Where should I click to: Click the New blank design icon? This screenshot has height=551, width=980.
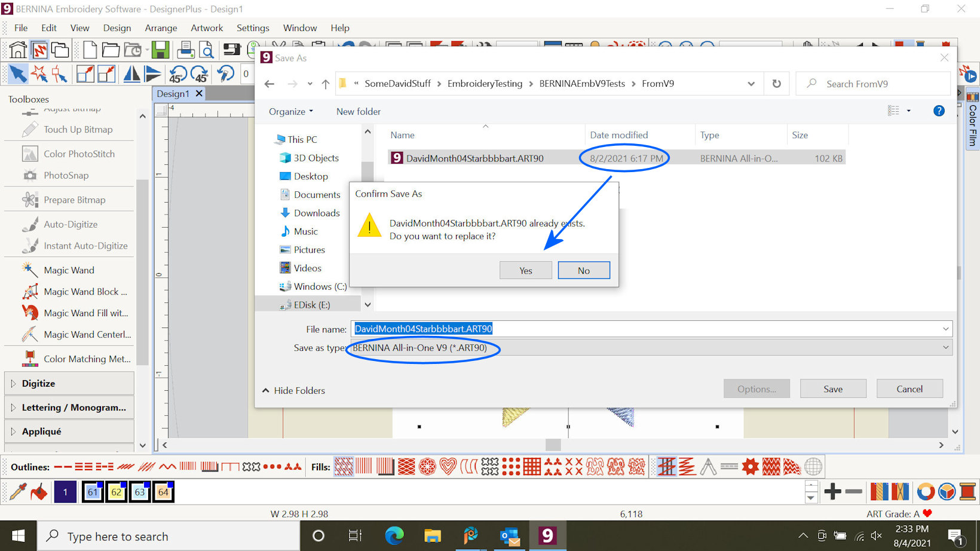tap(90, 50)
